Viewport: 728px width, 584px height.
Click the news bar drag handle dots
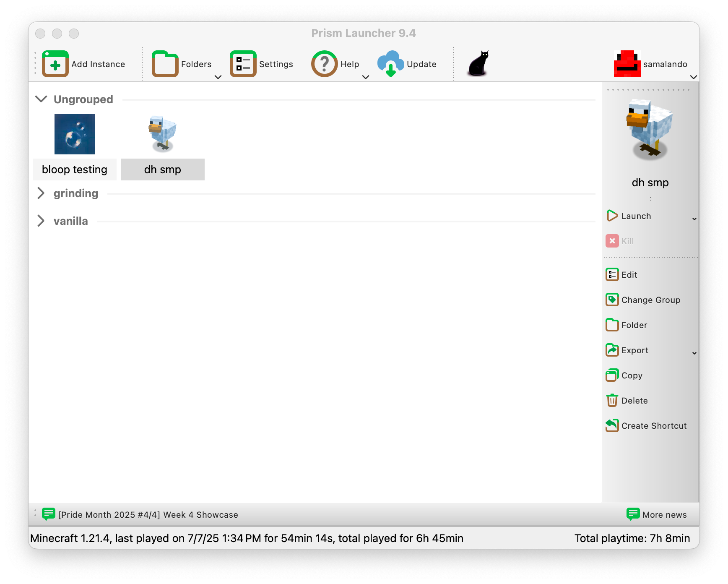tap(35, 514)
